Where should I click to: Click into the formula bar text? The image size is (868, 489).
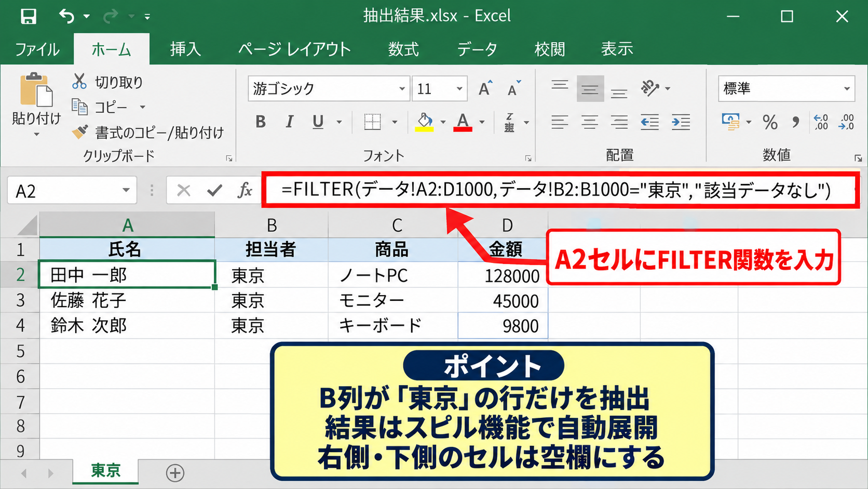[556, 190]
